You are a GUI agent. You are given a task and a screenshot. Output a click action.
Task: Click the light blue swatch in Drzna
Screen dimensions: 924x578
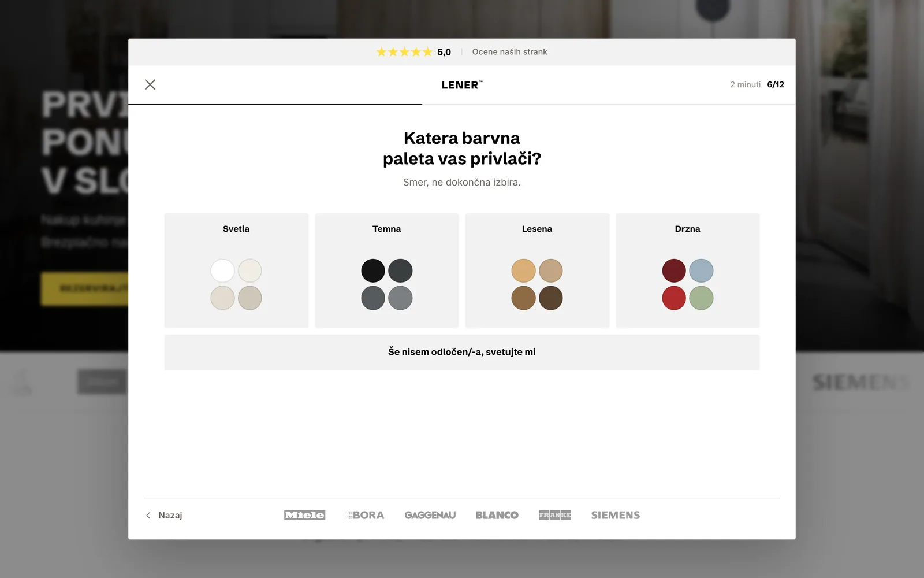(x=701, y=271)
